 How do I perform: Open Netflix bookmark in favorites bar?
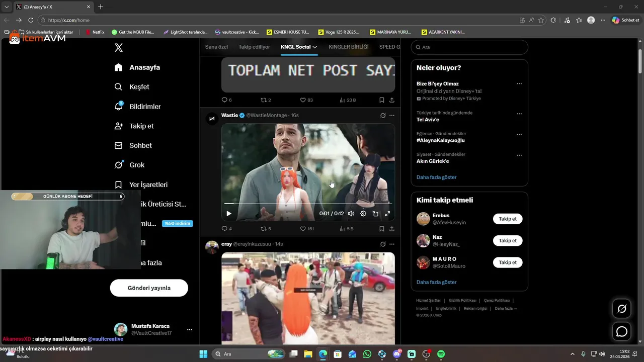click(95, 32)
